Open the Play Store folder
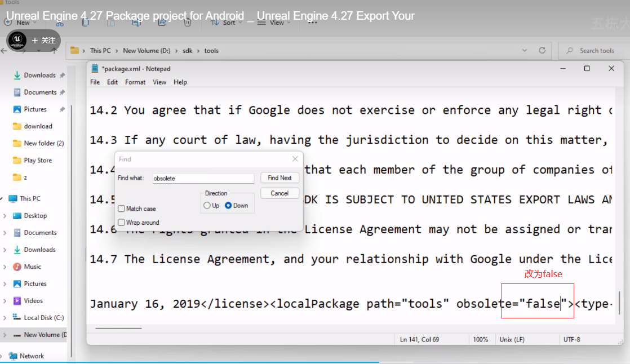Image resolution: width=630 pixels, height=364 pixels. pos(33,160)
